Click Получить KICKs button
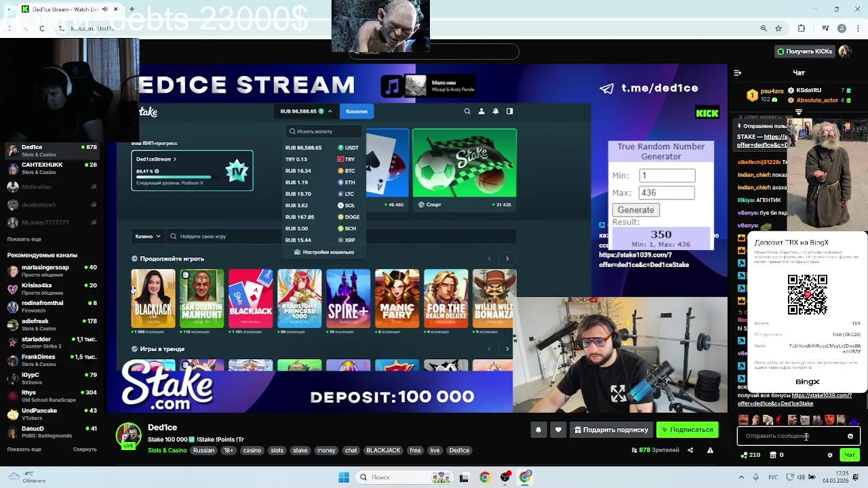This screenshot has width=868, height=488. pyautogui.click(x=805, y=52)
